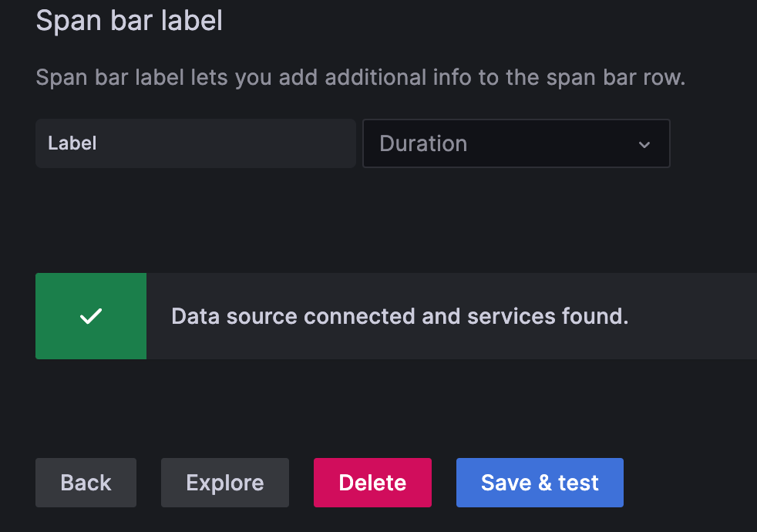
Task: Click the word 'Back' on the gray button
Action: click(x=86, y=483)
